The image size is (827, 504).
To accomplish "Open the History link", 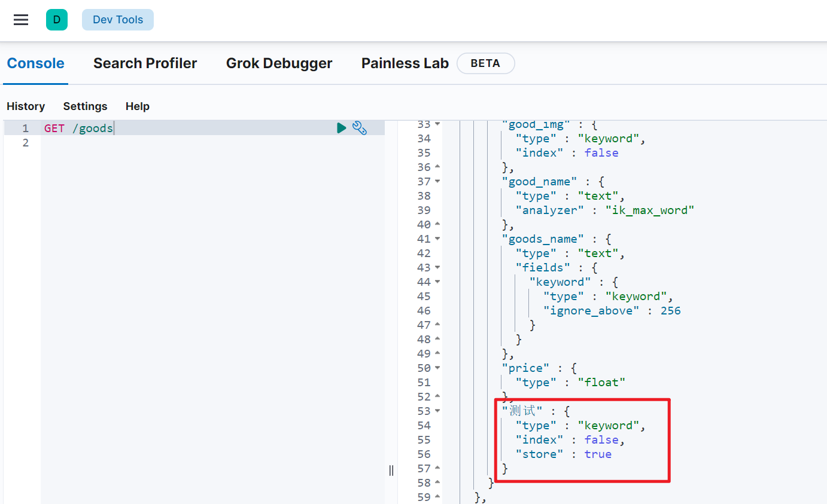I will click(26, 106).
